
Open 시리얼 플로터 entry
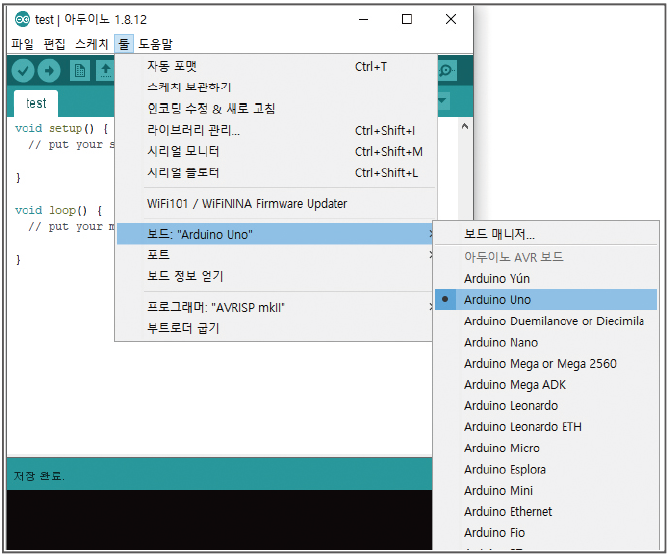[x=276, y=173]
